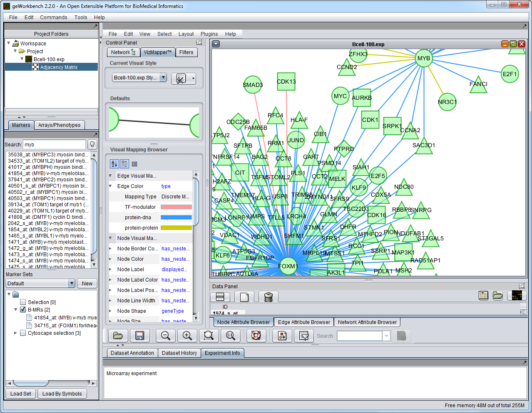This screenshot has height=413, width=532.
Task: Switch to the Edge Attribute Browser tab
Action: (x=304, y=322)
